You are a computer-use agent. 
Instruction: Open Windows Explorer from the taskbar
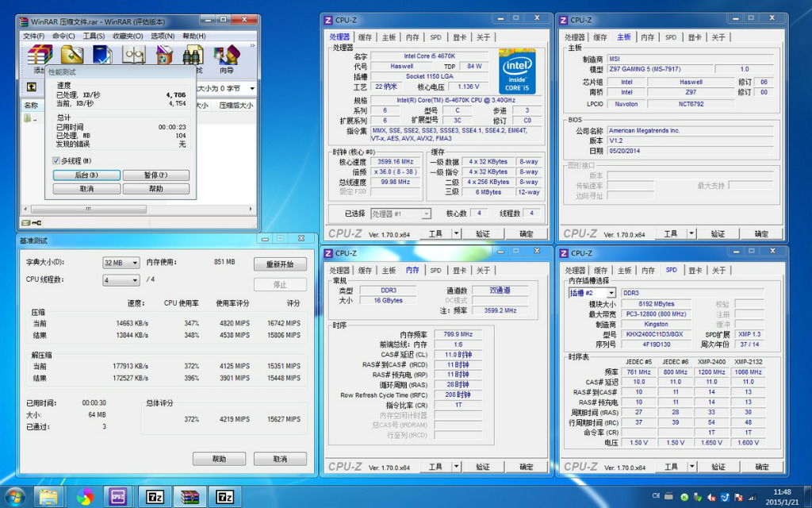(x=48, y=497)
